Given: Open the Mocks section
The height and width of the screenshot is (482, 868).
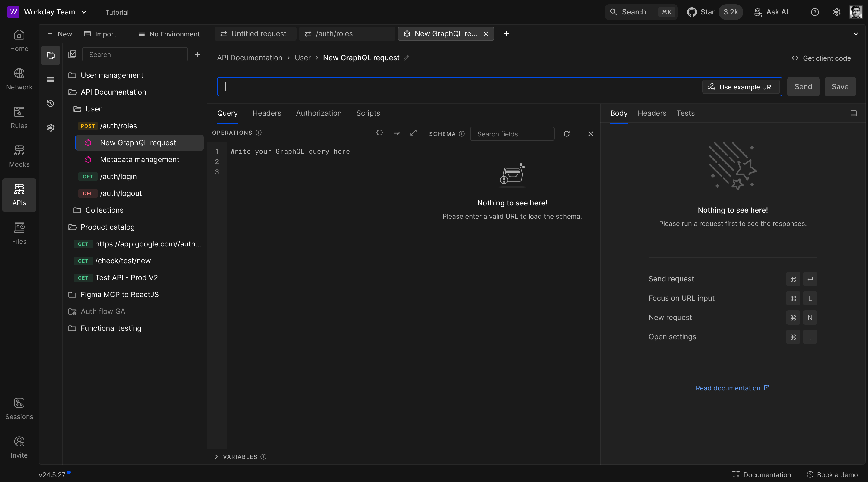Looking at the screenshot, I should 19,157.
